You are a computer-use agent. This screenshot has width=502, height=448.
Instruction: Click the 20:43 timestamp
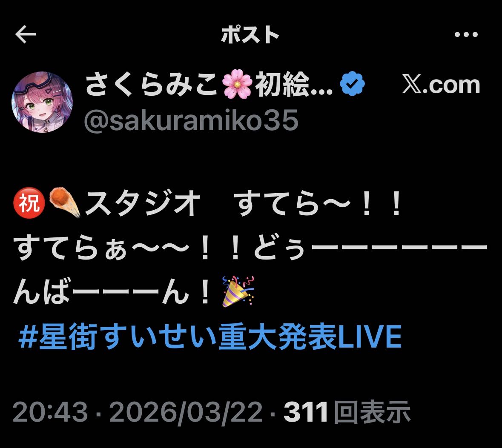click(50, 412)
